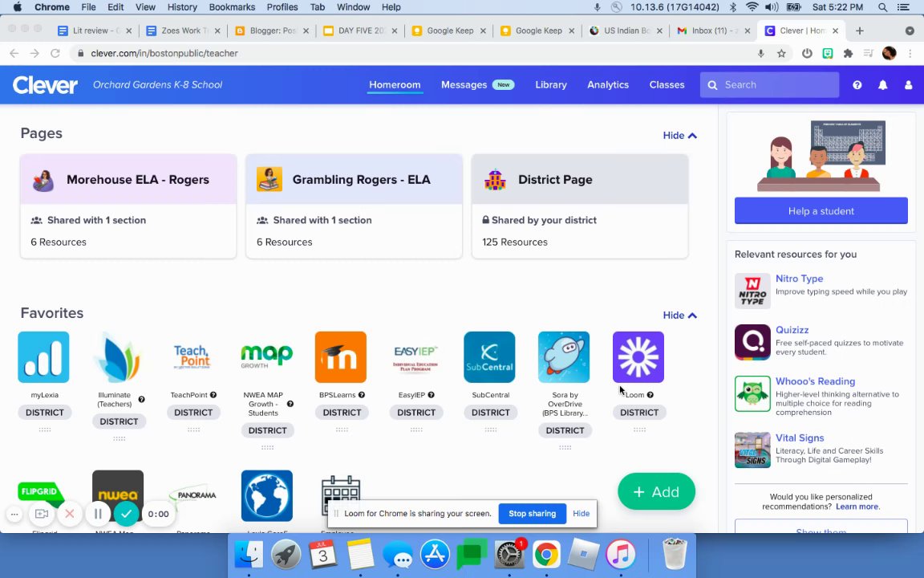Open Loom recorder more options
924x578 pixels.
point(14,514)
